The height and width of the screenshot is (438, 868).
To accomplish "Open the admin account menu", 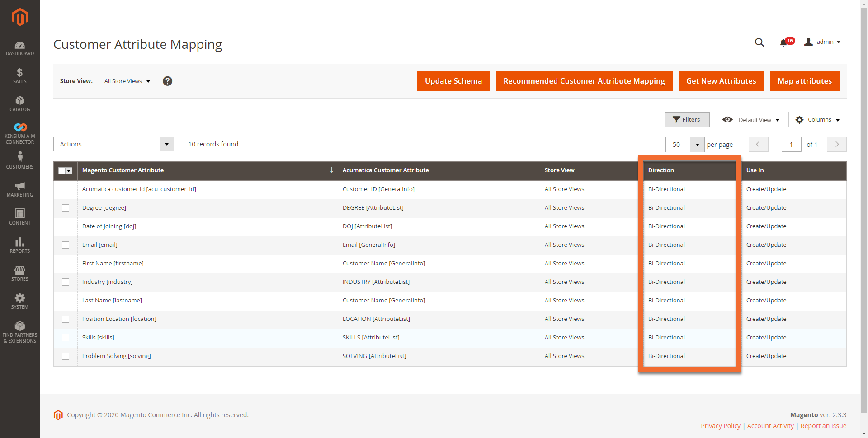I will pyautogui.click(x=822, y=42).
